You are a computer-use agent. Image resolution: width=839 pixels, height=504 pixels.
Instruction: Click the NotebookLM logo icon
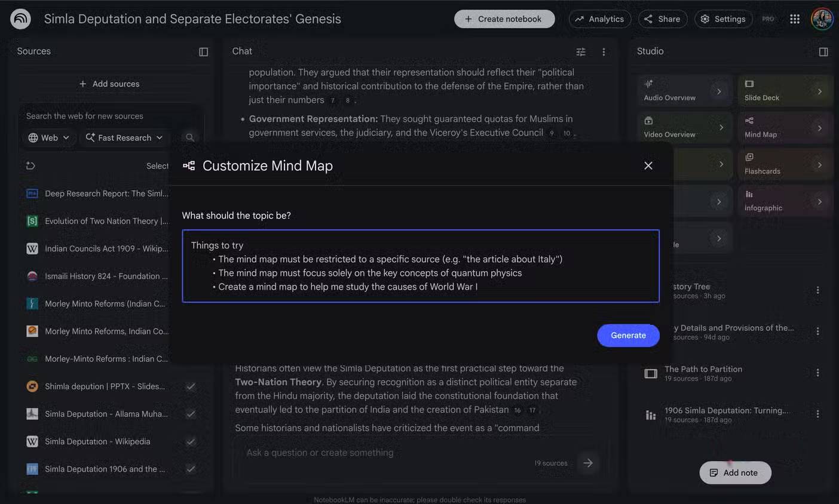click(21, 19)
